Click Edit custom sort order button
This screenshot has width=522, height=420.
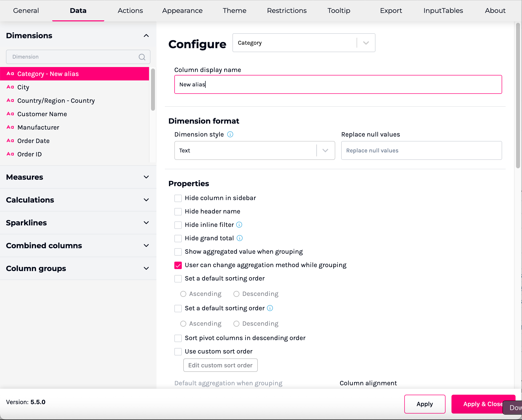tap(220, 365)
